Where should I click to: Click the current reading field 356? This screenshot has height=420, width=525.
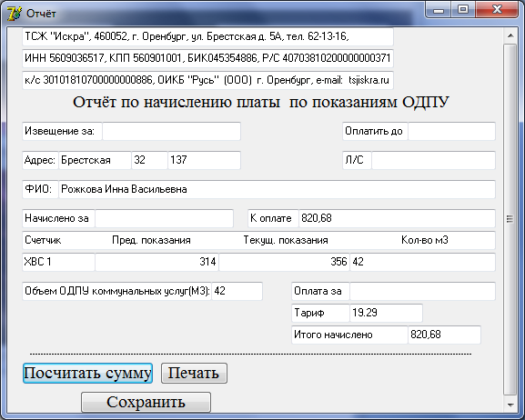pyautogui.click(x=284, y=262)
